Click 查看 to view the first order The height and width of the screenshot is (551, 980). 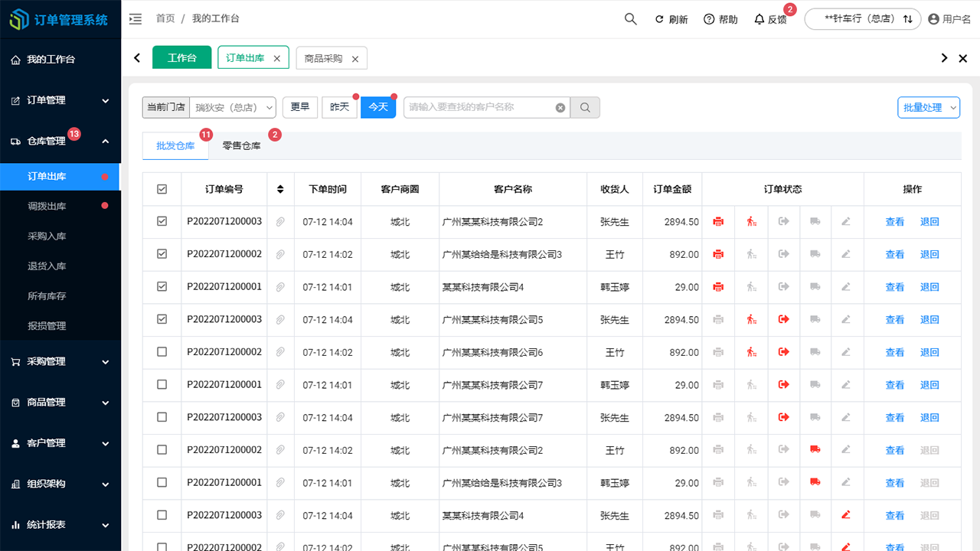coord(894,221)
